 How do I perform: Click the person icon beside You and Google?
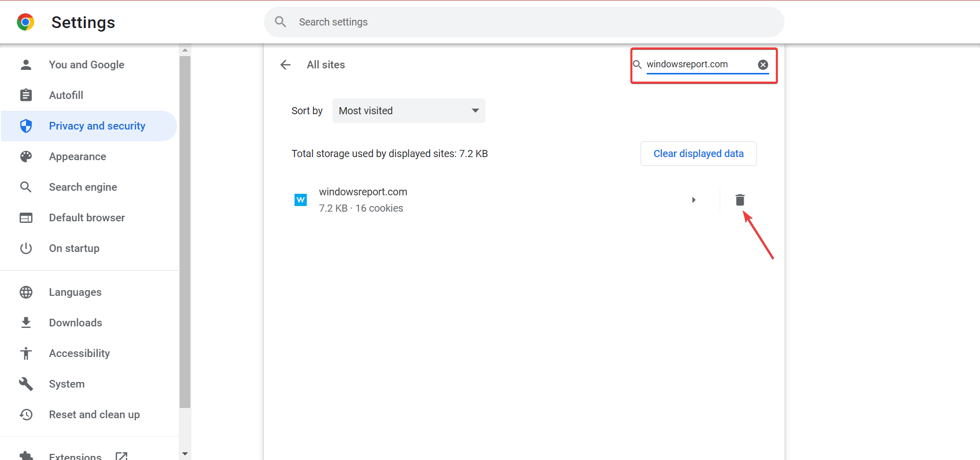pos(26,65)
